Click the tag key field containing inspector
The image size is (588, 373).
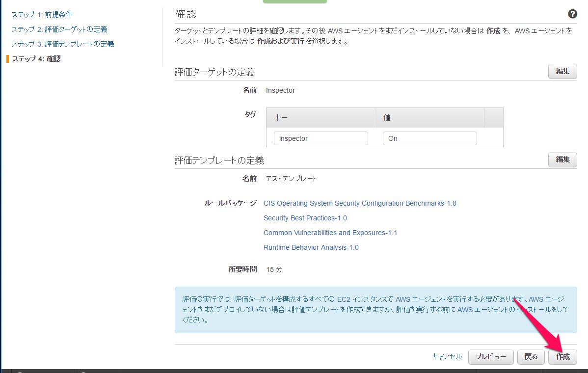[321, 138]
